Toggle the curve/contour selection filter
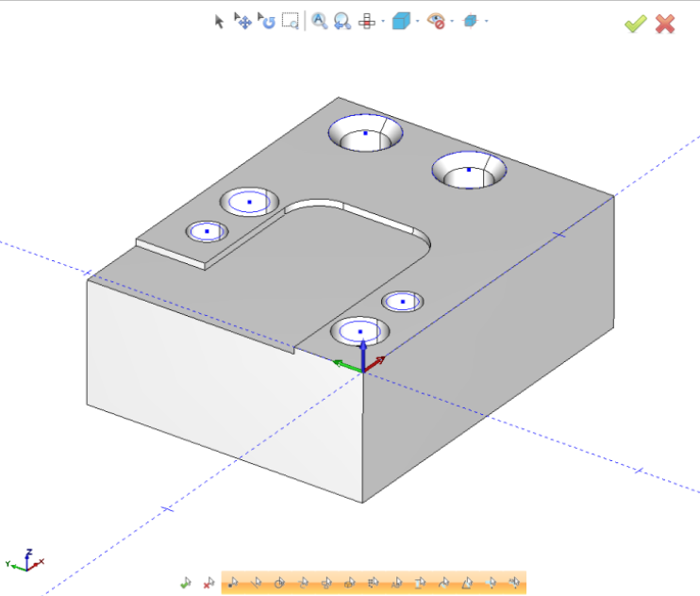The height and width of the screenshot is (596, 700). tap(303, 583)
